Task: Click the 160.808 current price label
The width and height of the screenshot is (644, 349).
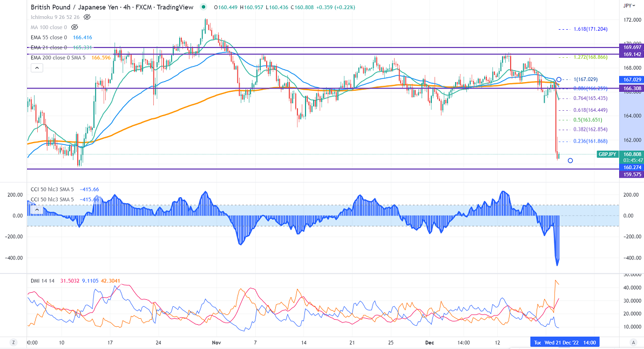Action: click(632, 155)
